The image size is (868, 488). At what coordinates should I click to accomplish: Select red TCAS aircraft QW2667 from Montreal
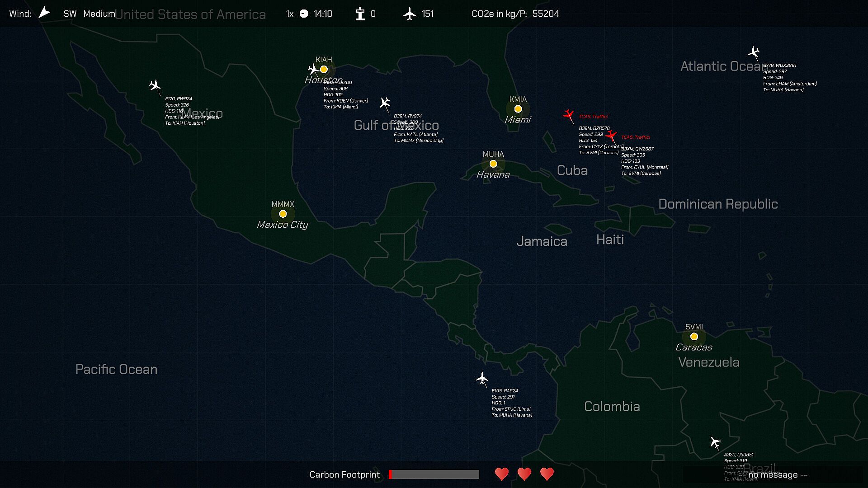[611, 135]
